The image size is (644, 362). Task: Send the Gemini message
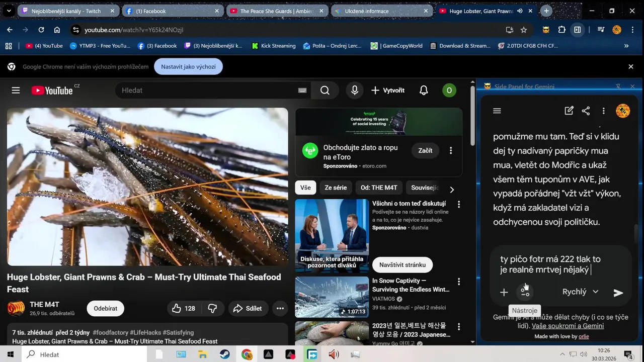tap(618, 293)
